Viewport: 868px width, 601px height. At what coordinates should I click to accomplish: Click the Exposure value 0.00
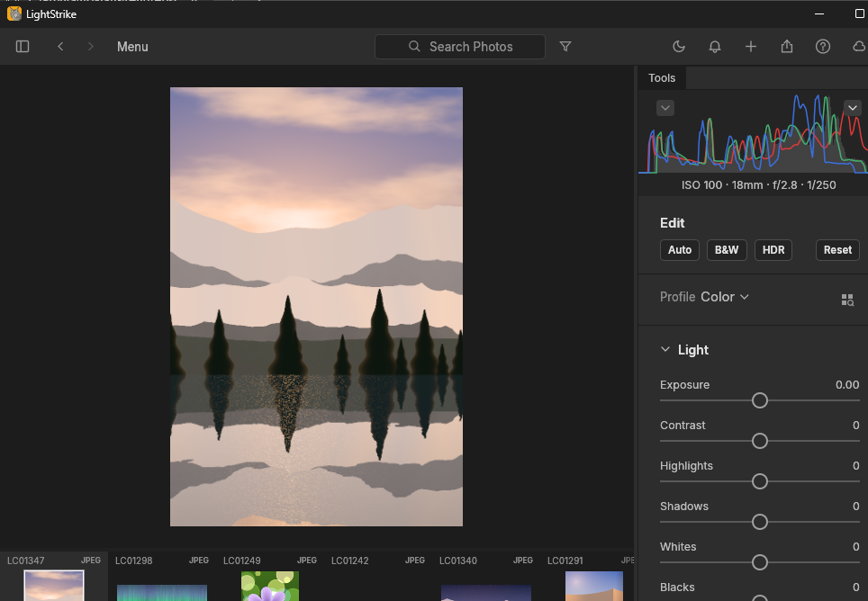pyautogui.click(x=847, y=385)
